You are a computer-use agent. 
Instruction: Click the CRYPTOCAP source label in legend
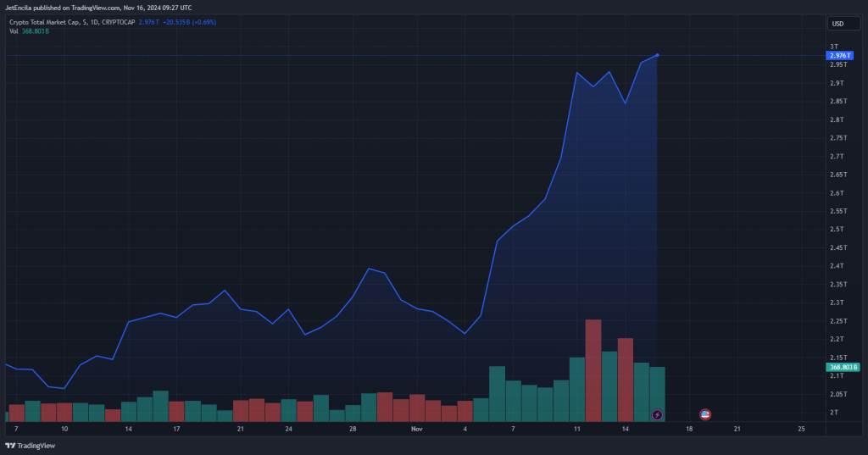[x=119, y=22]
